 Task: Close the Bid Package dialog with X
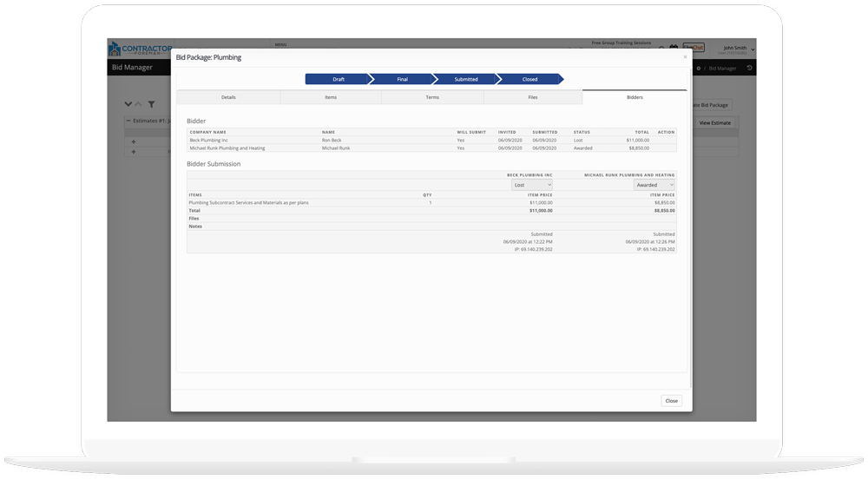tap(685, 57)
